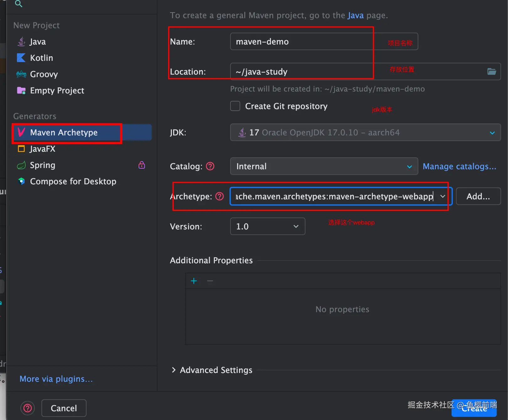
Task: Expand the Advanced Settings section
Action: pos(174,370)
